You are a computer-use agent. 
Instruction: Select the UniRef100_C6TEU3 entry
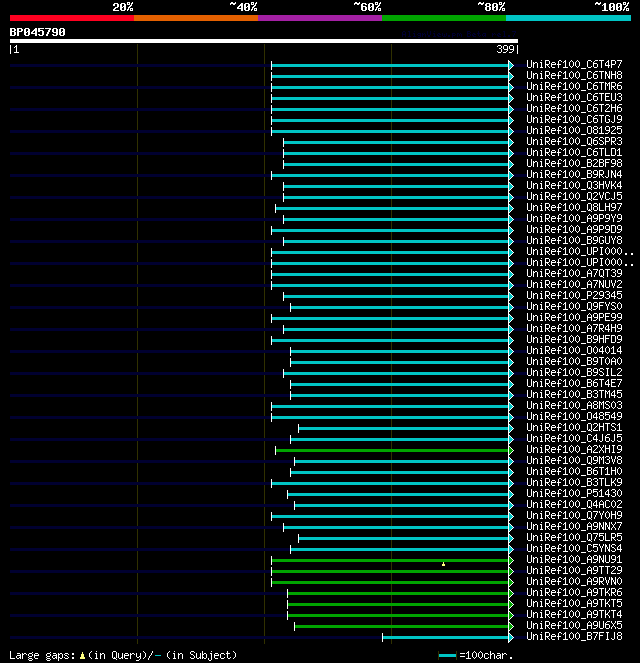574,97
